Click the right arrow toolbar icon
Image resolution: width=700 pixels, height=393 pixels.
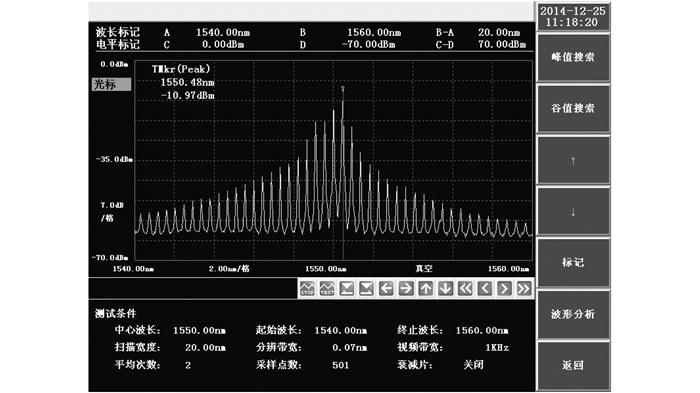(406, 288)
